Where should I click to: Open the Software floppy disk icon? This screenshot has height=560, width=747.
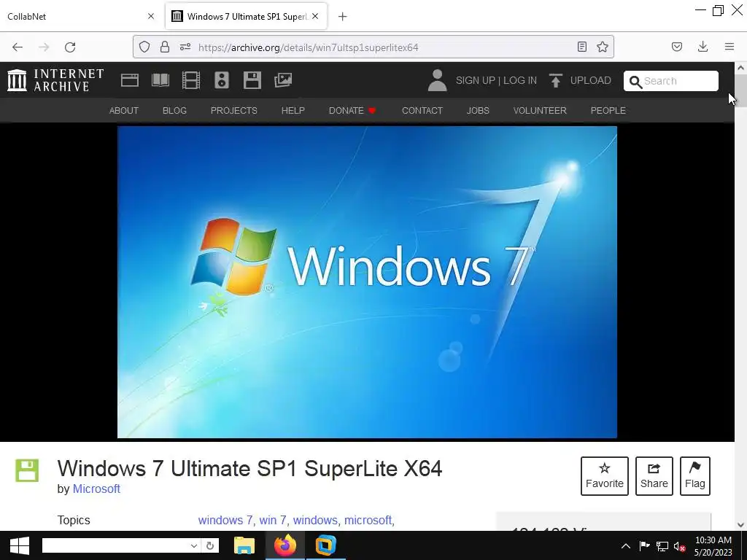[x=252, y=80]
